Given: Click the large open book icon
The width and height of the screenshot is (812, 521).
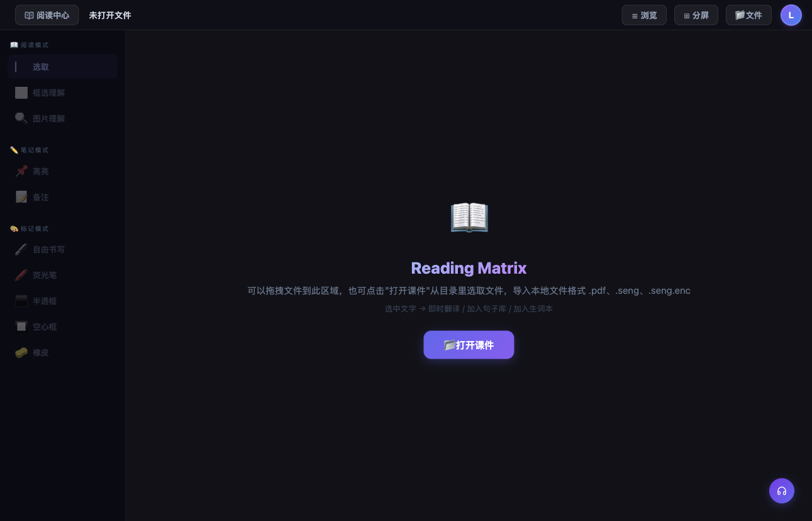Looking at the screenshot, I should coord(469,218).
